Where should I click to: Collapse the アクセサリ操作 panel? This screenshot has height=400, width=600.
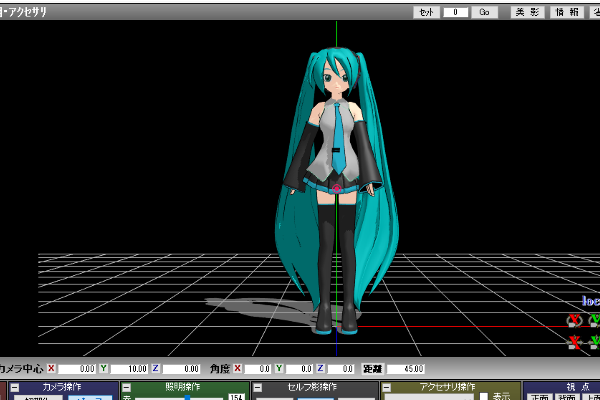coord(386,388)
